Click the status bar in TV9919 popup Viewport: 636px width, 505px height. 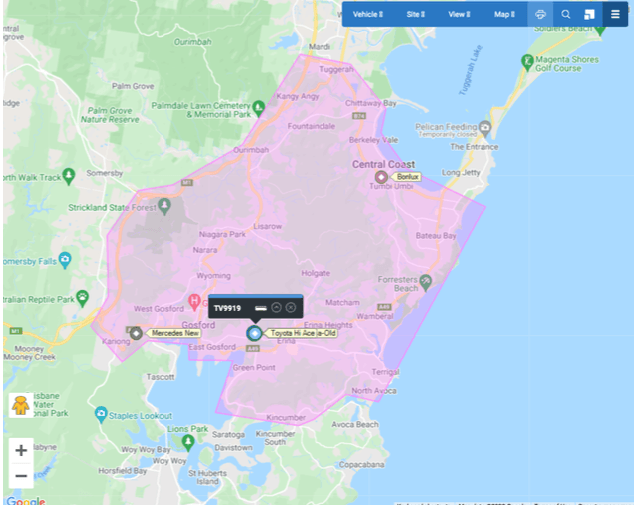tap(260, 307)
